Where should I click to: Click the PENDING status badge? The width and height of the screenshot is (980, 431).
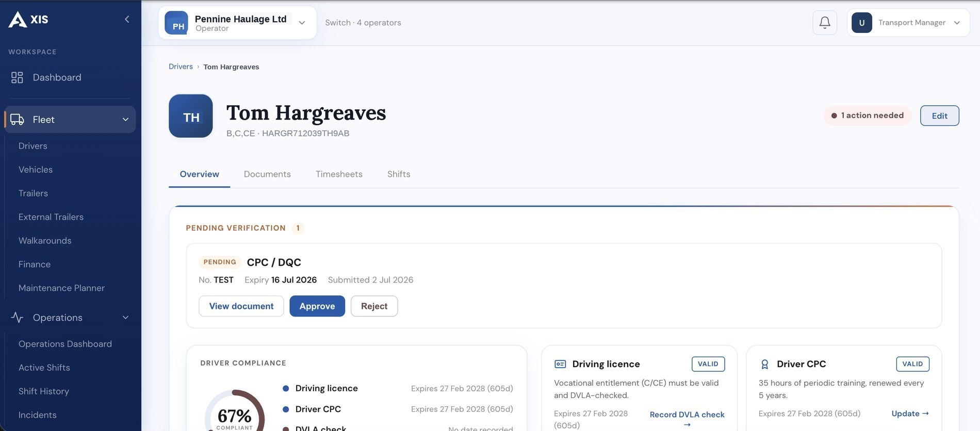pyautogui.click(x=220, y=262)
